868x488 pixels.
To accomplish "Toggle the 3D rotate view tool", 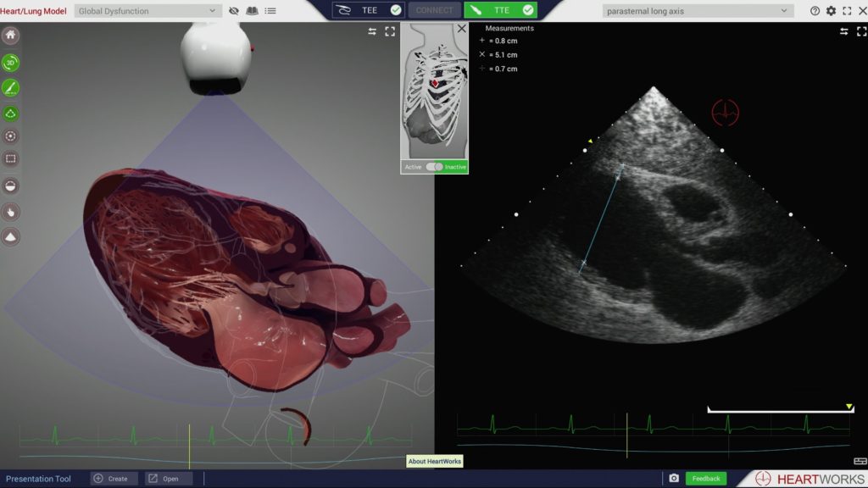I will click(11, 63).
